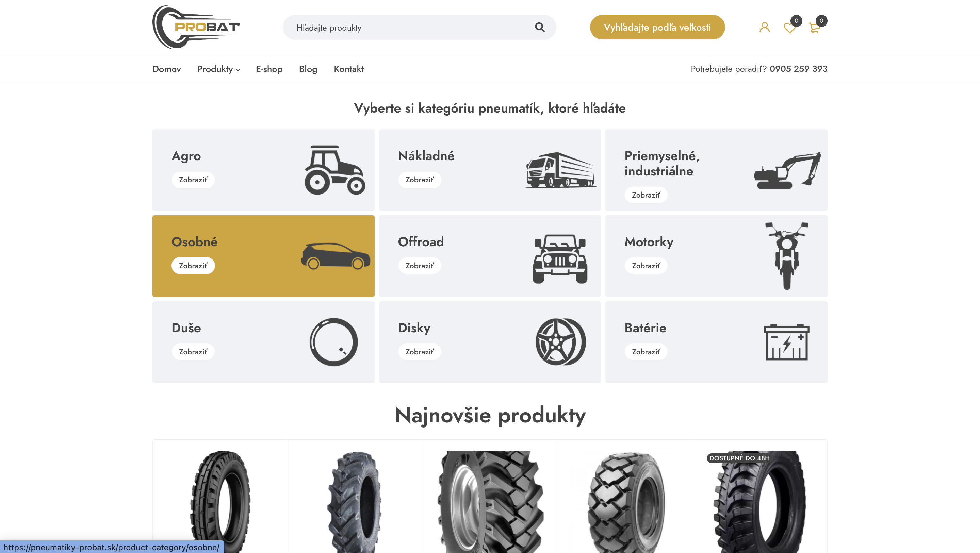Open the shopping cart icon
Screen dimensions: 980x553
tap(815, 28)
